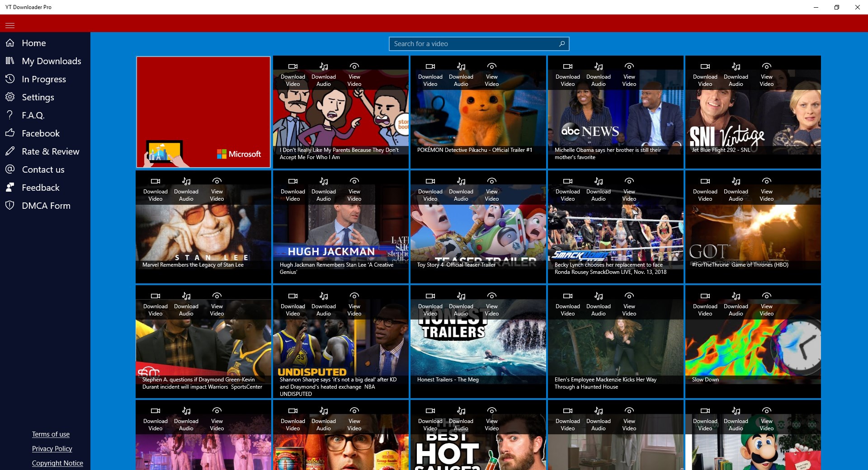Click the Feedback person icon
This screenshot has height=470, width=868.
[x=10, y=188]
